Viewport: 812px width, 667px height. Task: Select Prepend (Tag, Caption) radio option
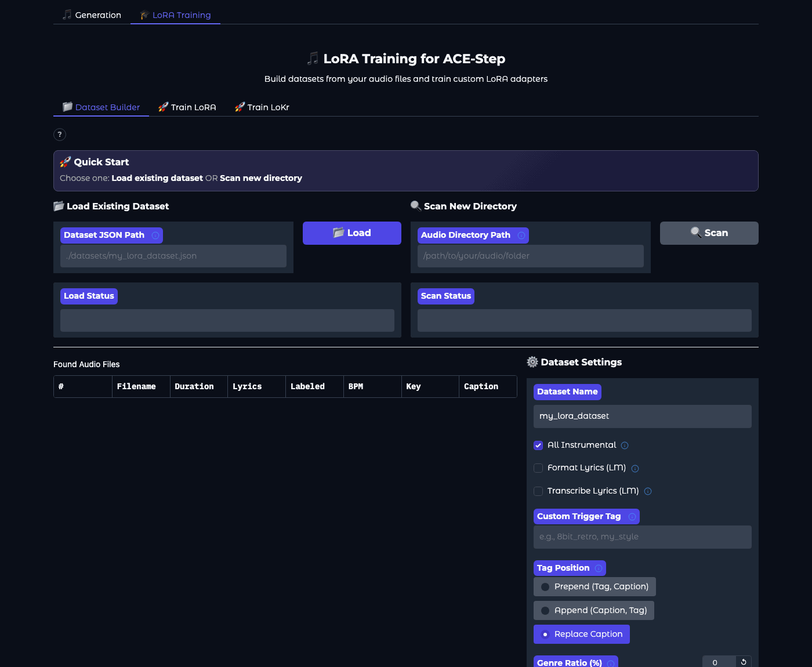point(594,586)
